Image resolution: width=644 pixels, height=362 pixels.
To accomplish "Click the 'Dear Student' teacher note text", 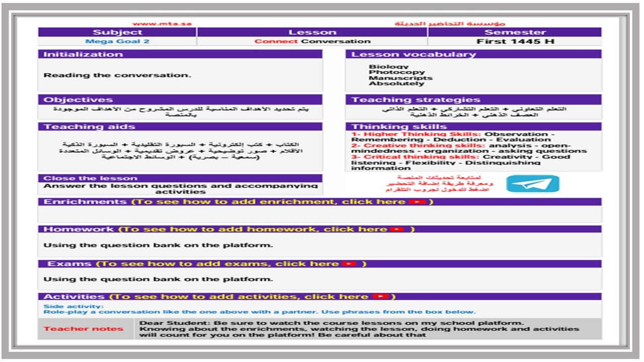I will 359,329.
